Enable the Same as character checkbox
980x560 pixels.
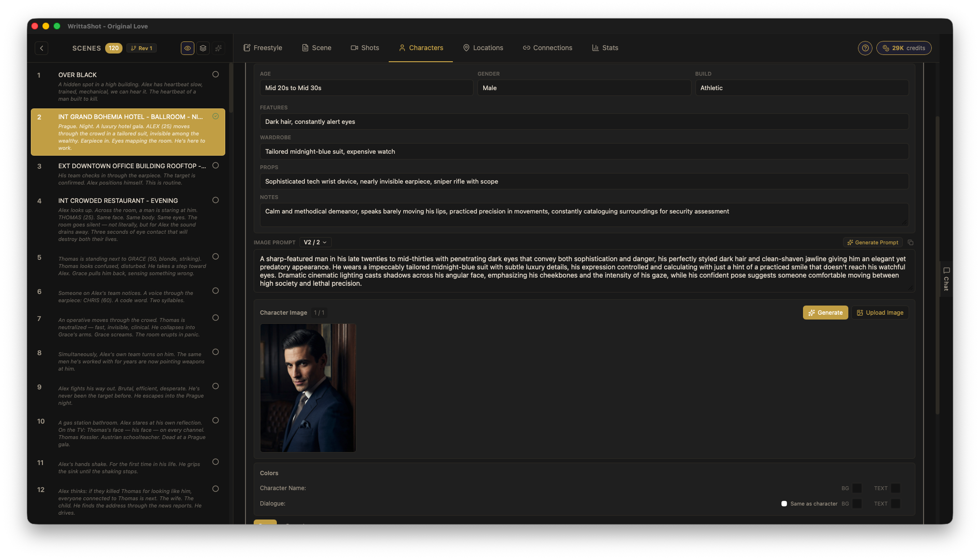pyautogui.click(x=784, y=504)
